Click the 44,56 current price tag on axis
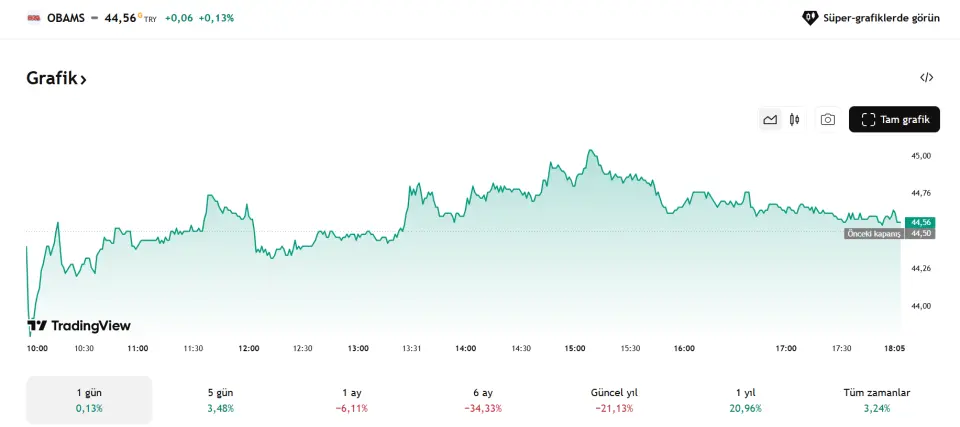The width and height of the screenshot is (960, 427). 921,222
